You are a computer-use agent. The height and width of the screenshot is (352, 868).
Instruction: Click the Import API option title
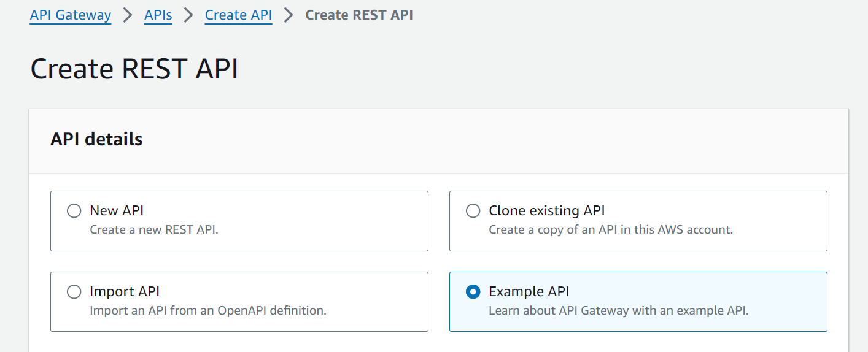click(125, 291)
